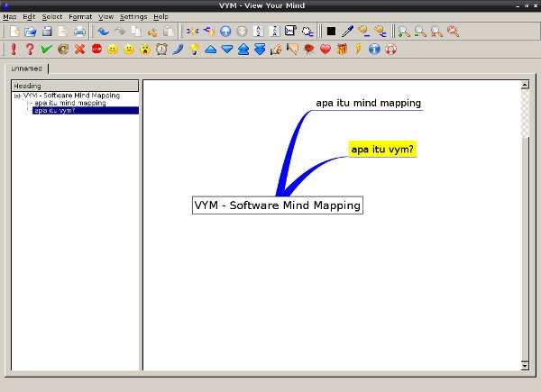Switch to the unnamed map tab
Image resolution: width=541 pixels, height=392 pixels.
click(x=26, y=68)
